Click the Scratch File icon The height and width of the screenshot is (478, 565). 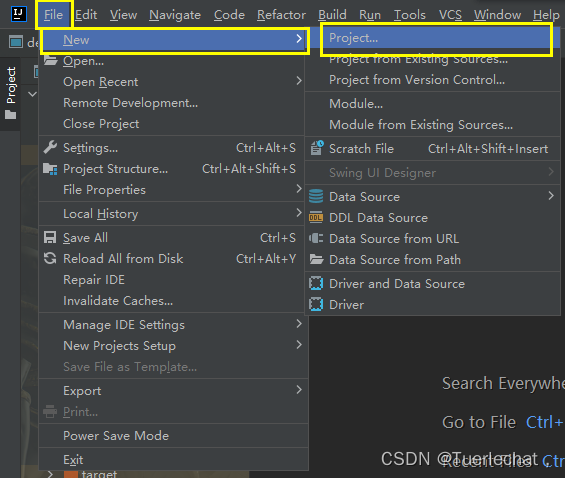click(x=317, y=148)
